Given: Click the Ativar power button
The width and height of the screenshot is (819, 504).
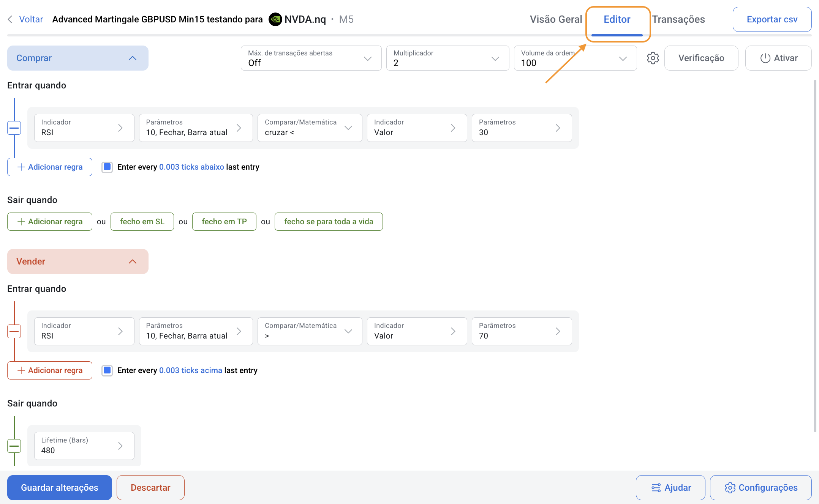Looking at the screenshot, I should tap(778, 58).
